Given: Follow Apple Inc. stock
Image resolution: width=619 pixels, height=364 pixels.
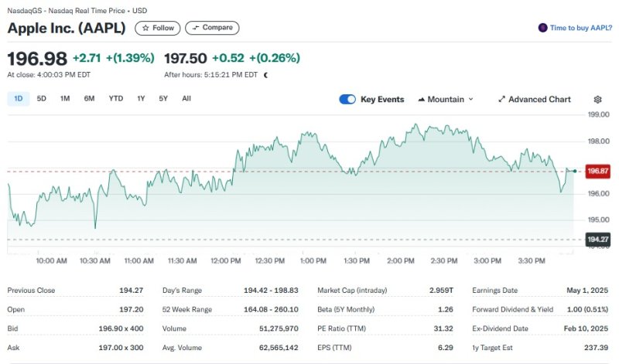Looking at the screenshot, I should click(158, 28).
